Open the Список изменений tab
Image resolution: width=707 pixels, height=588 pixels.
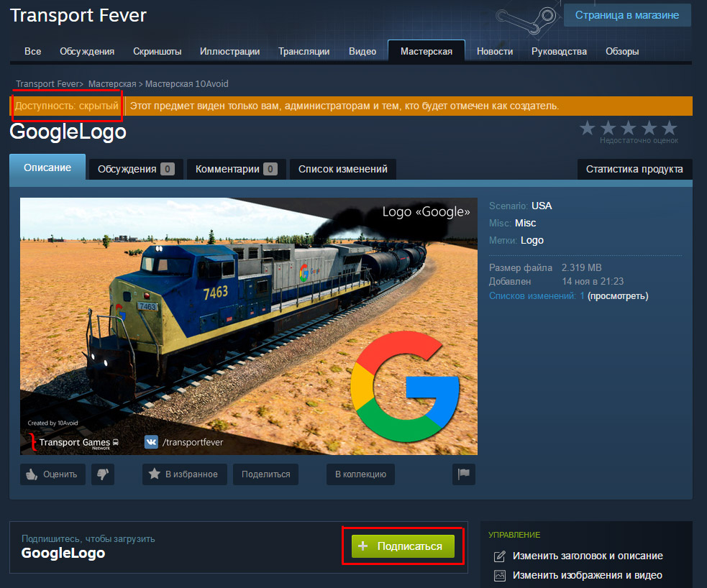tap(342, 169)
